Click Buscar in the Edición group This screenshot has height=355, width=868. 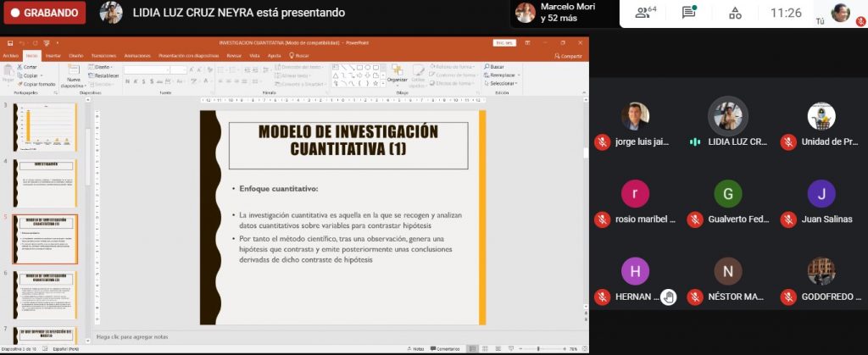[x=494, y=67]
